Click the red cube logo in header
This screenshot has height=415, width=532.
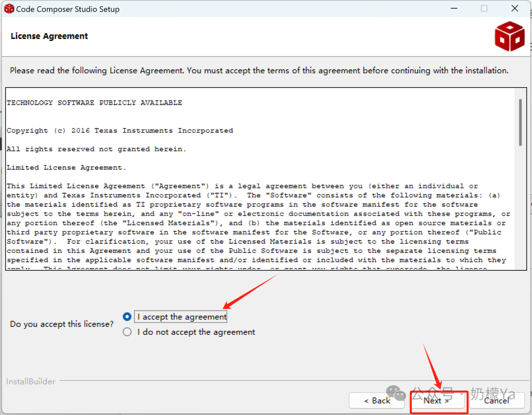click(510, 36)
